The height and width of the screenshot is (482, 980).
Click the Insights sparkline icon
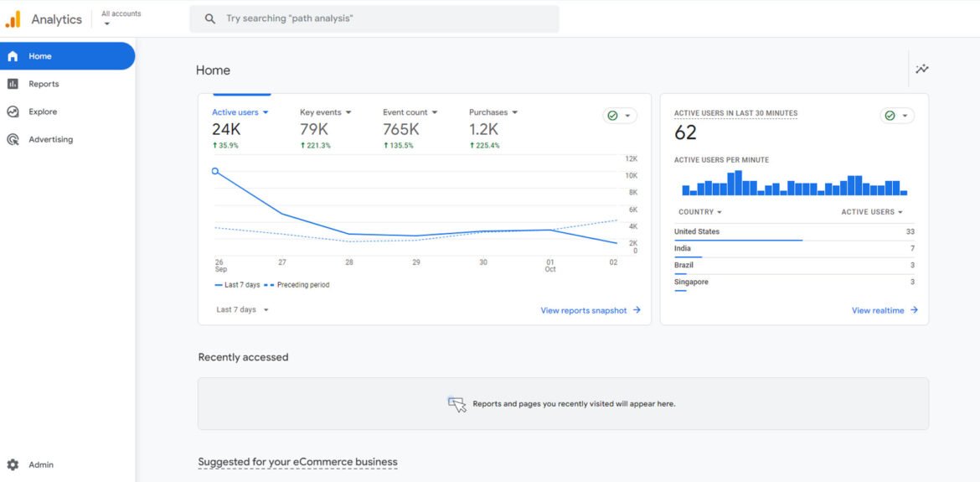point(922,70)
